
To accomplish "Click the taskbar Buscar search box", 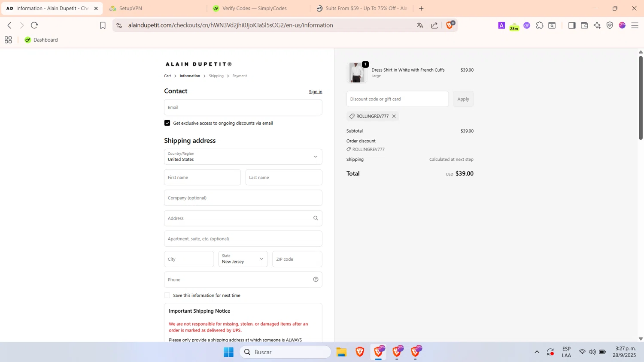I will (x=285, y=352).
